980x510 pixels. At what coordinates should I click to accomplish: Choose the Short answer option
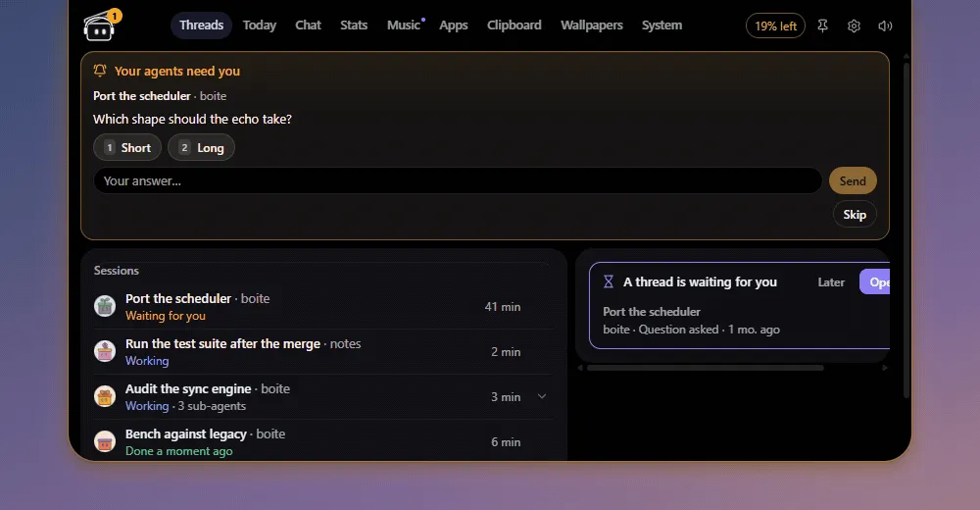[127, 148]
